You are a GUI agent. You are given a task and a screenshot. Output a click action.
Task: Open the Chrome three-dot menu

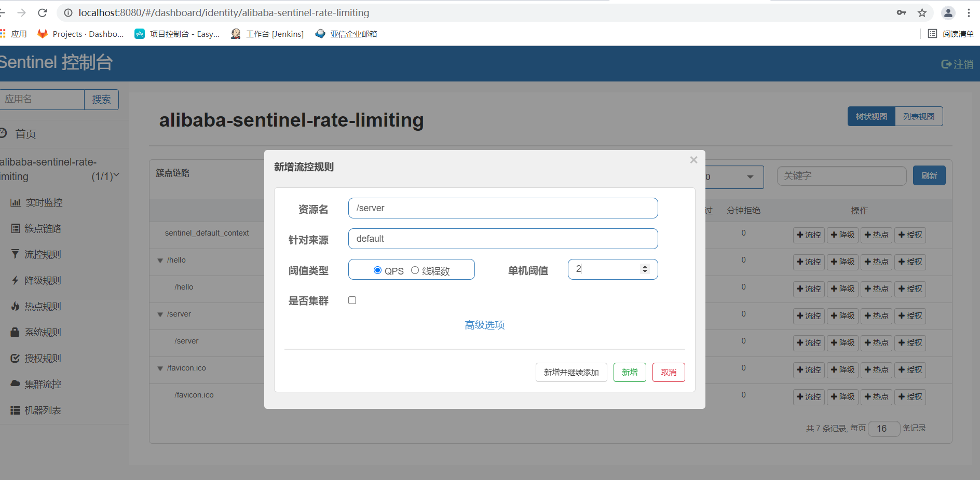(969, 12)
